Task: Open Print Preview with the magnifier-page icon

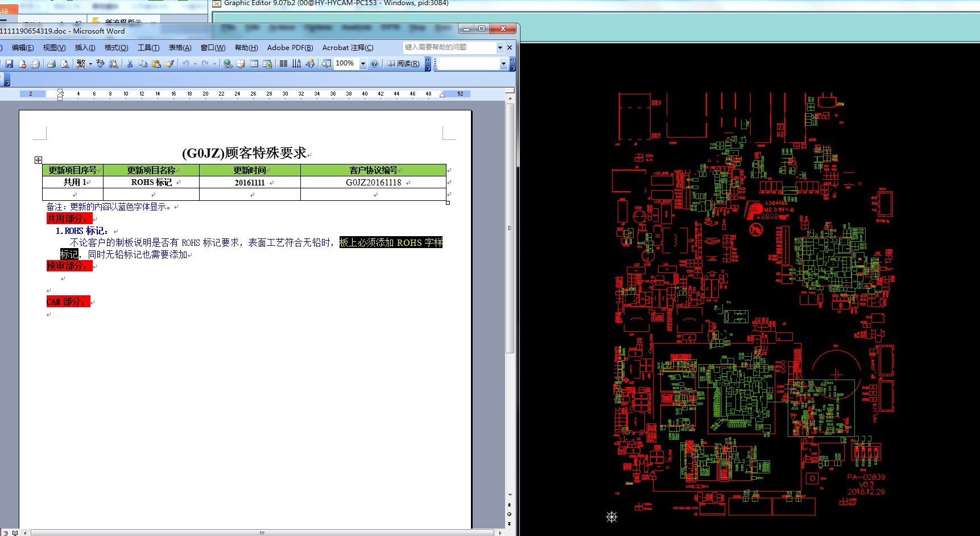Action: click(65, 64)
